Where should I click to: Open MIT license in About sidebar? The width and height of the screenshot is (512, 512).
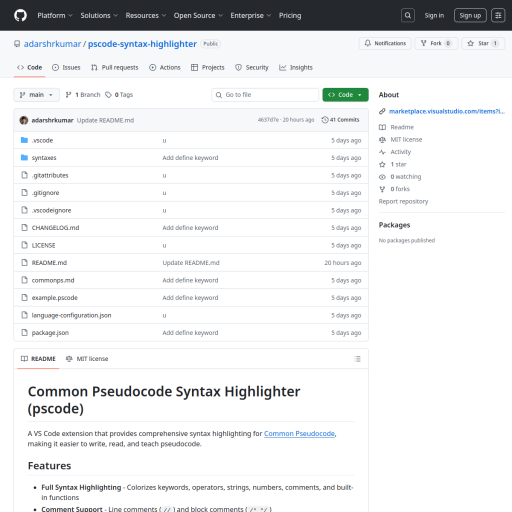coord(401,139)
